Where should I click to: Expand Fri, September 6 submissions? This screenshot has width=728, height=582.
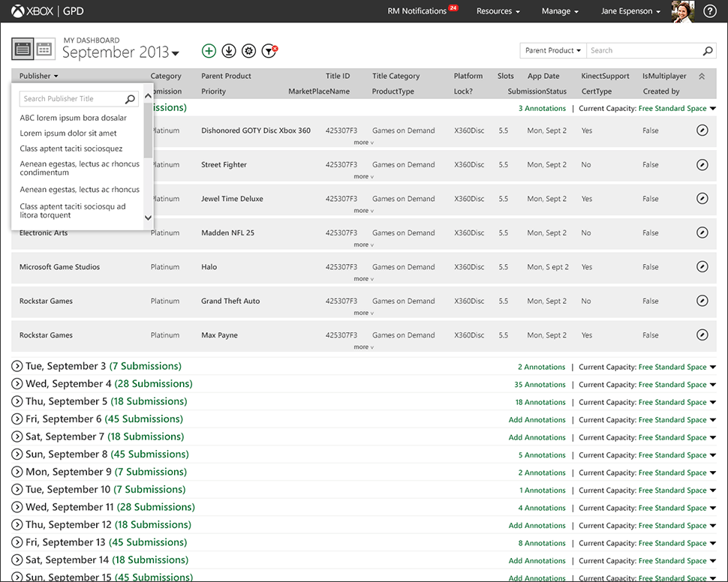pyautogui.click(x=17, y=419)
